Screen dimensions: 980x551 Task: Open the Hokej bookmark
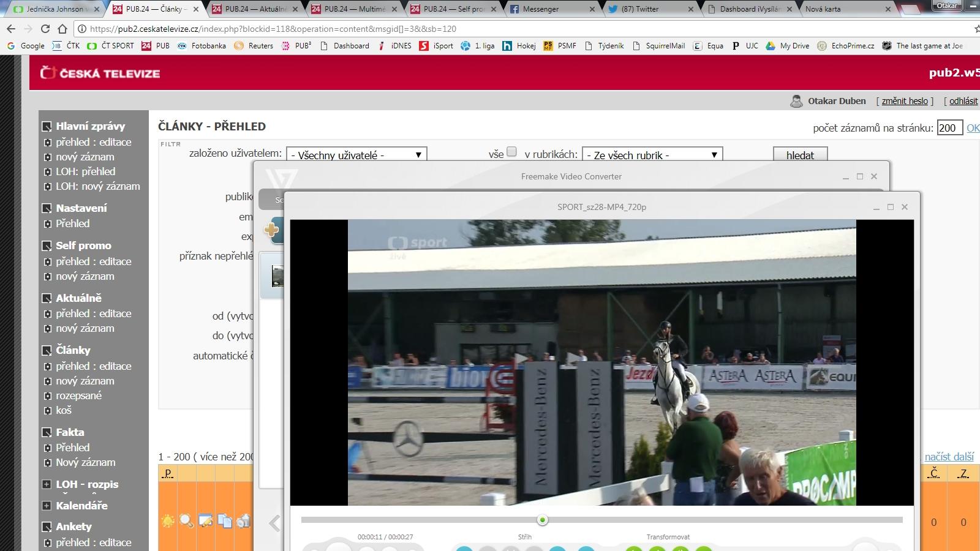coord(519,46)
